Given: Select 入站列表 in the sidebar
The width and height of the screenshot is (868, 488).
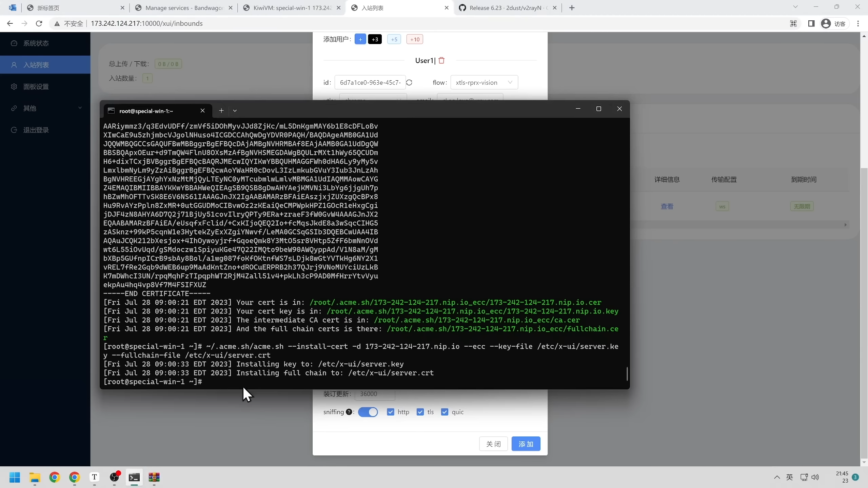Looking at the screenshot, I should [45, 65].
